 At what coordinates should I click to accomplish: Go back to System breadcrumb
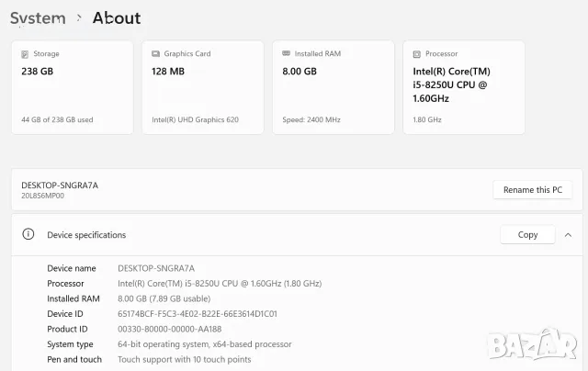coord(38,18)
